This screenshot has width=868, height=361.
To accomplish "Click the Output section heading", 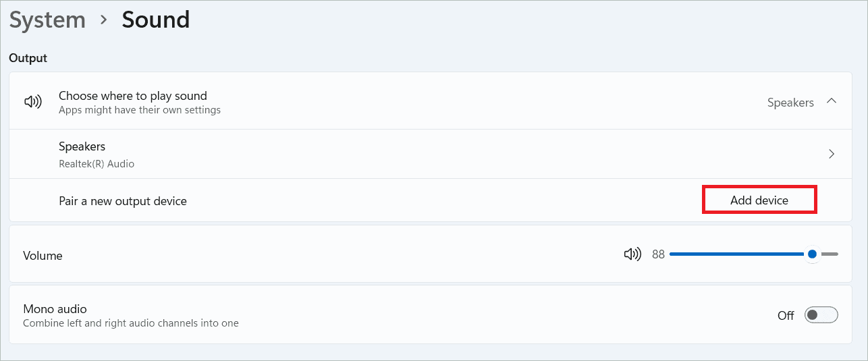I will click(x=28, y=58).
